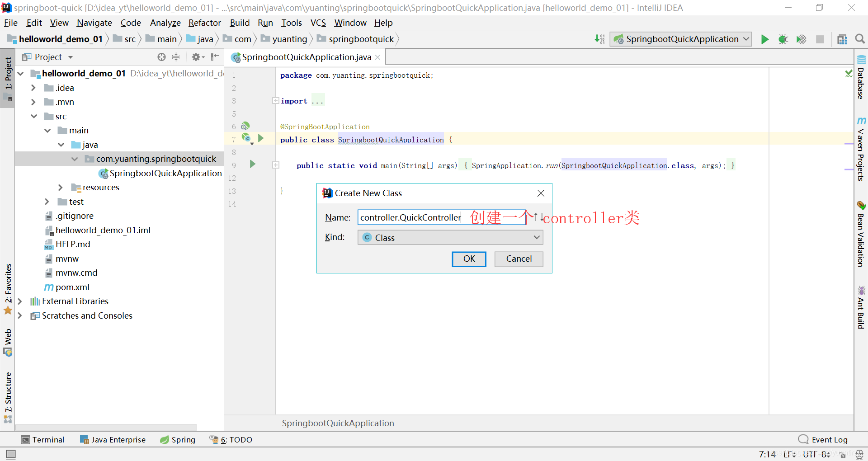The width and height of the screenshot is (868, 461).
Task: Confirm class creation with OK
Action: pos(469,259)
